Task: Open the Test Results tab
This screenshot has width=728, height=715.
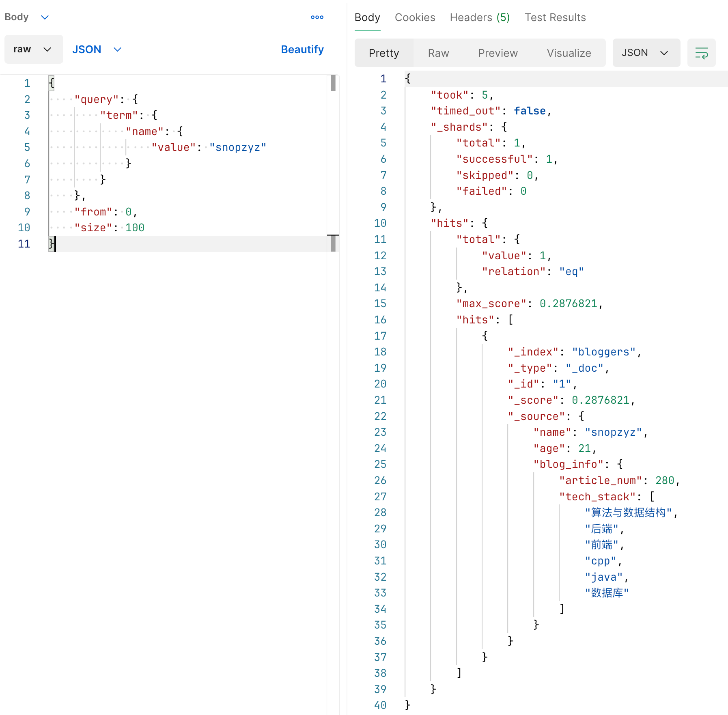Action: tap(555, 17)
